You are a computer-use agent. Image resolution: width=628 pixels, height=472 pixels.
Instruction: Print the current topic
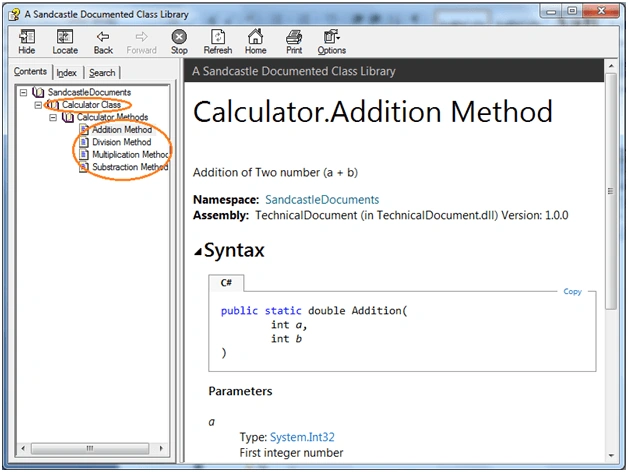294,42
